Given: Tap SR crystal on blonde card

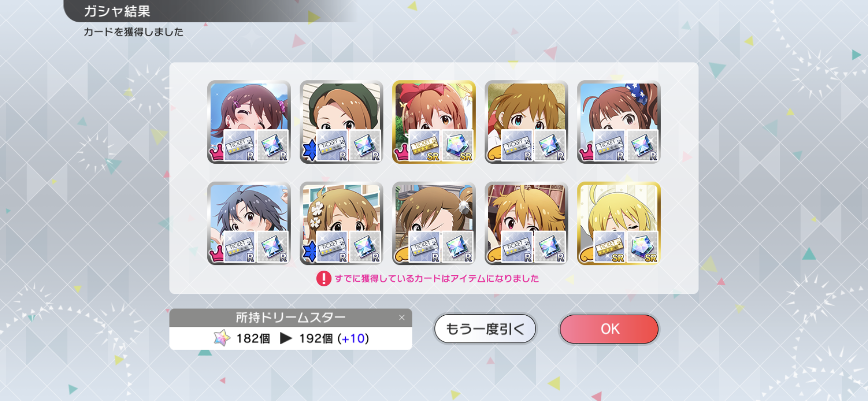Looking at the screenshot, I should [x=642, y=247].
